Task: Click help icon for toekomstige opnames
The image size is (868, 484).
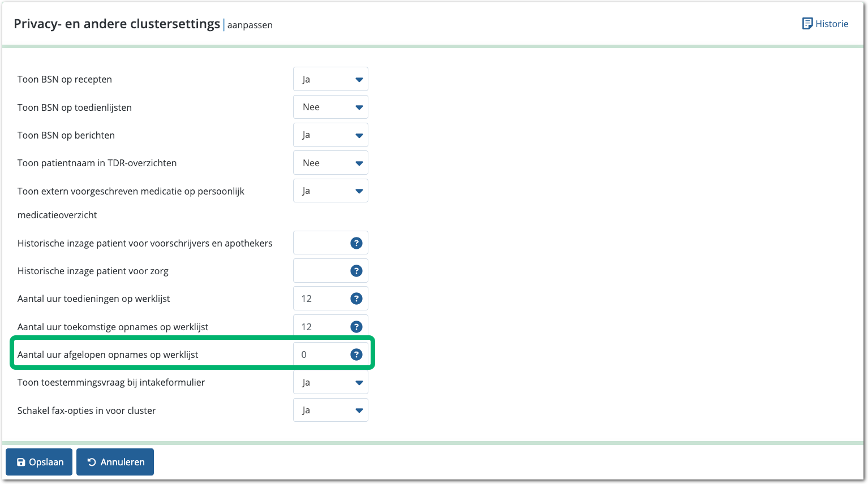Action: click(356, 327)
